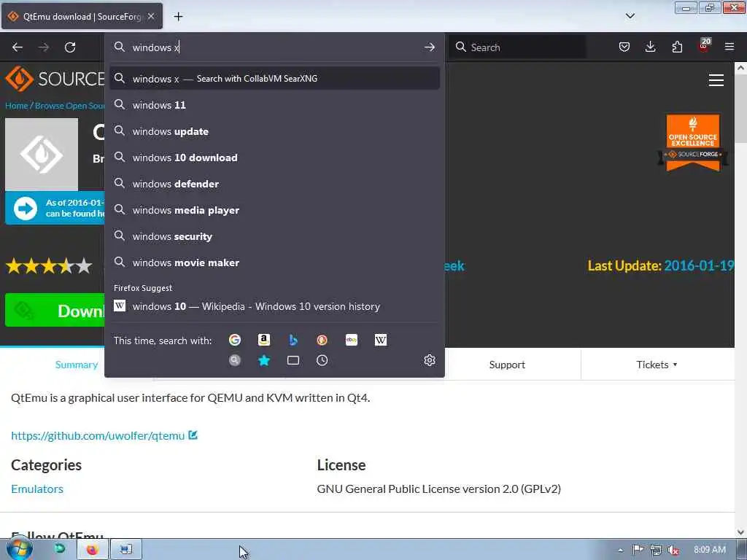Screen dimensions: 747x560
Task: Open the github.com/uwolfer/qtemu link
Action: click(98, 436)
